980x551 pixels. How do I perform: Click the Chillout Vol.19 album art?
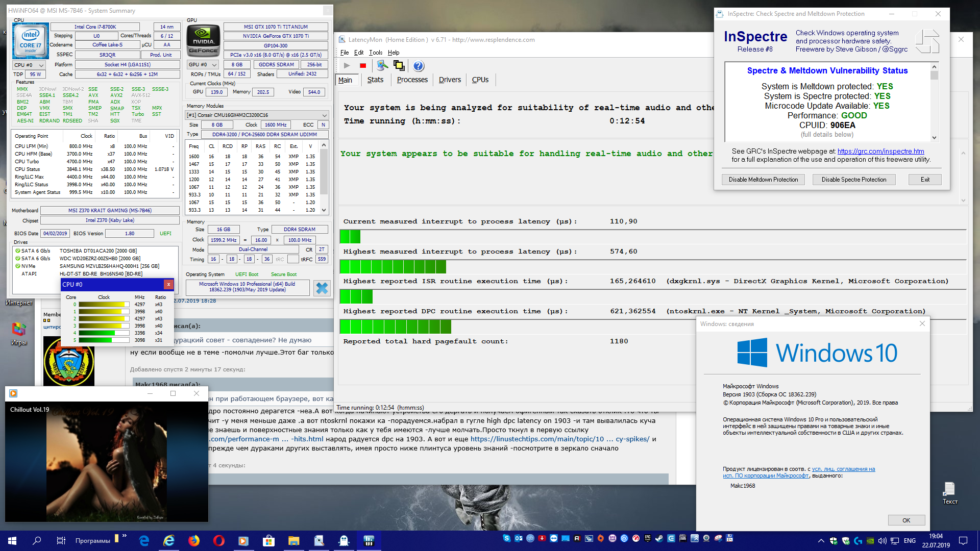click(x=107, y=462)
